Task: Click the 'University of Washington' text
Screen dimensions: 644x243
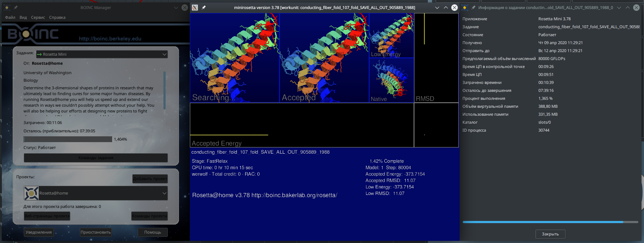Action: (47, 73)
